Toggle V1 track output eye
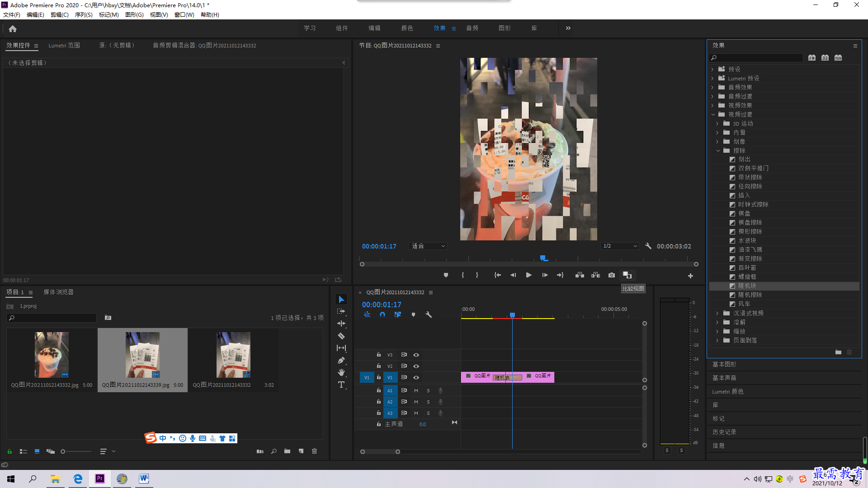Screen dimensions: 868x488 (x=416, y=377)
